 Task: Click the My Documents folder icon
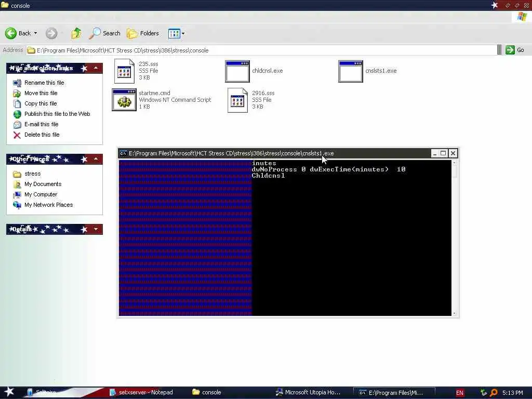(17, 184)
